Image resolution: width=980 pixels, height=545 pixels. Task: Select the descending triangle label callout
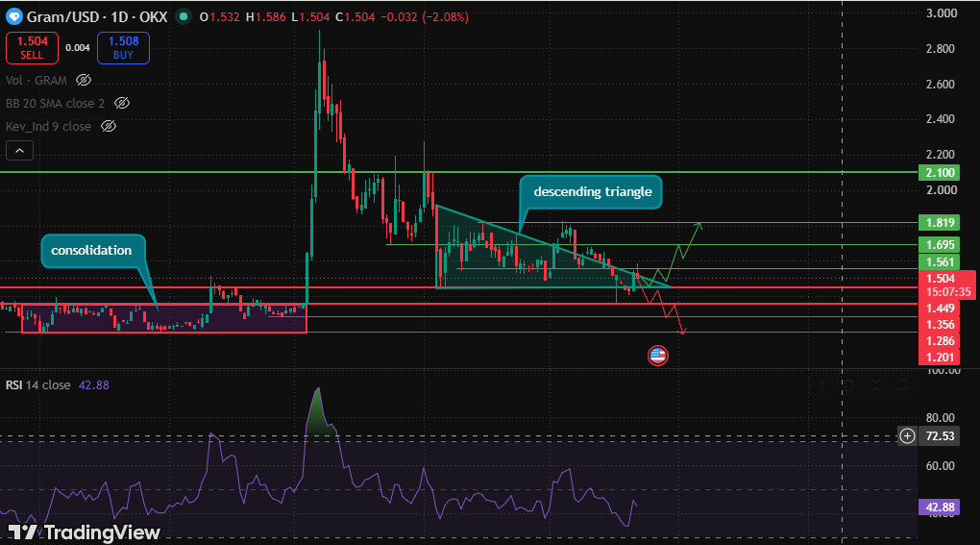coord(591,192)
